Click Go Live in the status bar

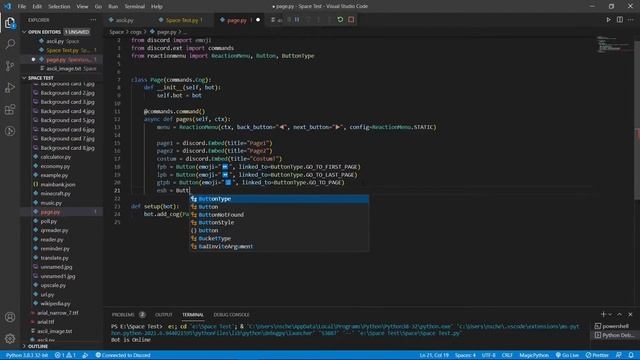tap(567, 355)
